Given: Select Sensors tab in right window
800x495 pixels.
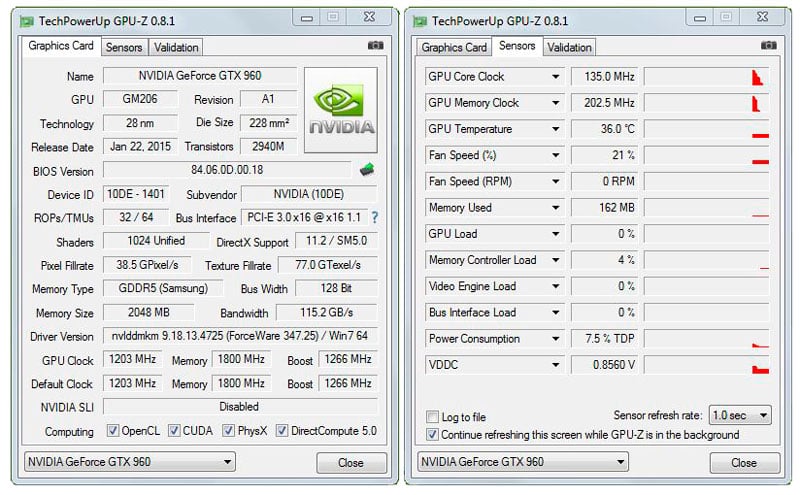Looking at the screenshot, I should 517,46.
